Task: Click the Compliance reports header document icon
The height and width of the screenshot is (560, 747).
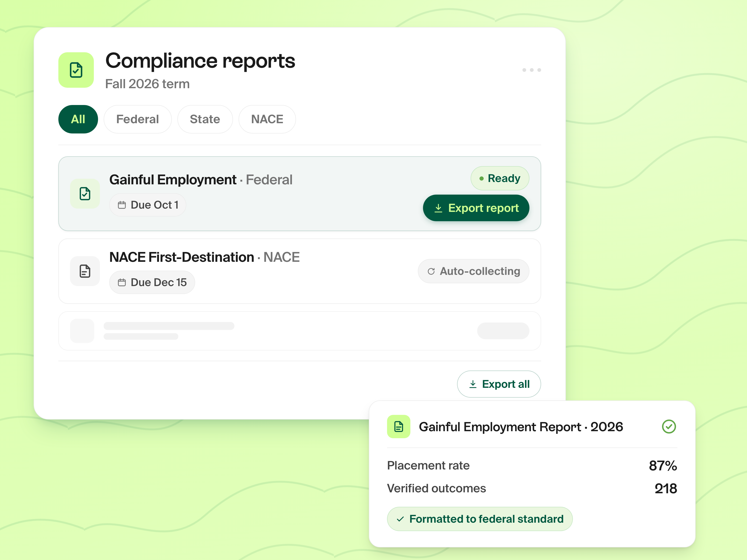Action: point(76,70)
